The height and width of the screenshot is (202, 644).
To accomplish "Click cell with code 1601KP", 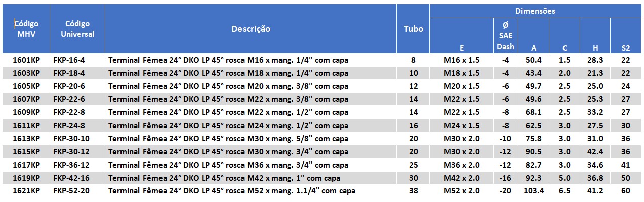I will 26,60.
